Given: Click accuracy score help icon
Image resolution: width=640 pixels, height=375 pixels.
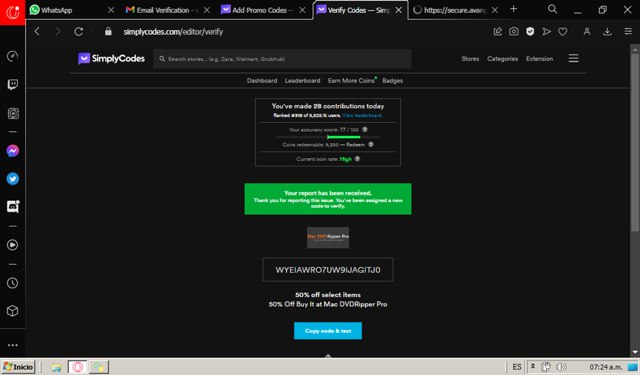Looking at the screenshot, I should point(365,129).
